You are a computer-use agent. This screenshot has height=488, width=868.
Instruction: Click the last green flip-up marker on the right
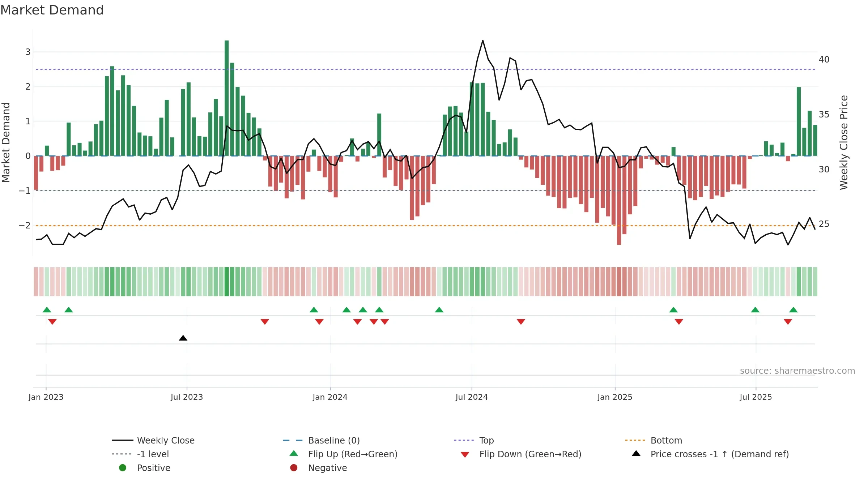(793, 310)
